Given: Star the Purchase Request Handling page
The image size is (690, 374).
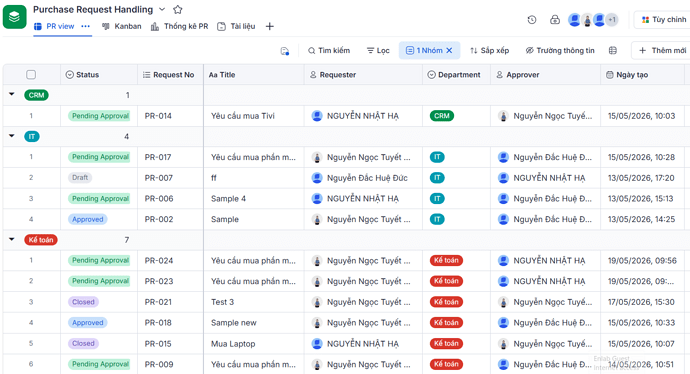Looking at the screenshot, I should coord(177,9).
